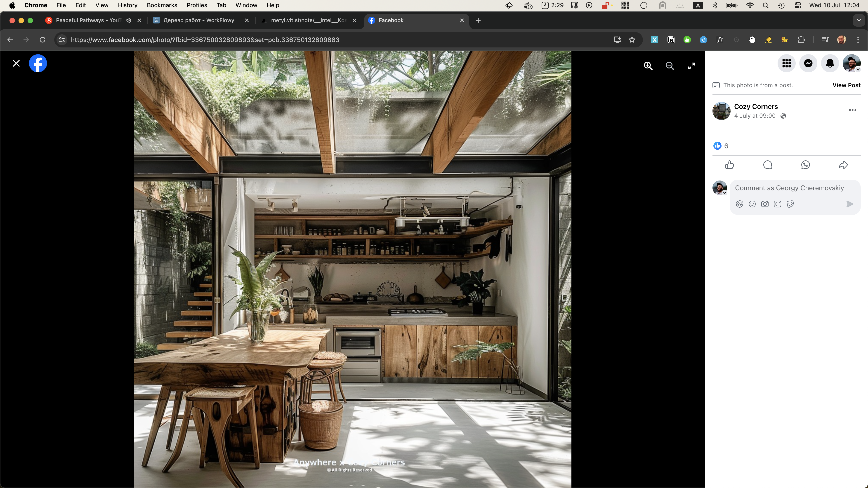This screenshot has height=488, width=868.
Task: Expand the account profile menu
Action: point(851,63)
